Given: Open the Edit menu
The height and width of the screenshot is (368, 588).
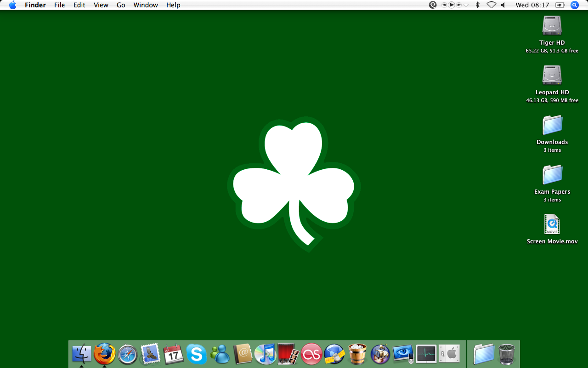Looking at the screenshot, I should (79, 5).
